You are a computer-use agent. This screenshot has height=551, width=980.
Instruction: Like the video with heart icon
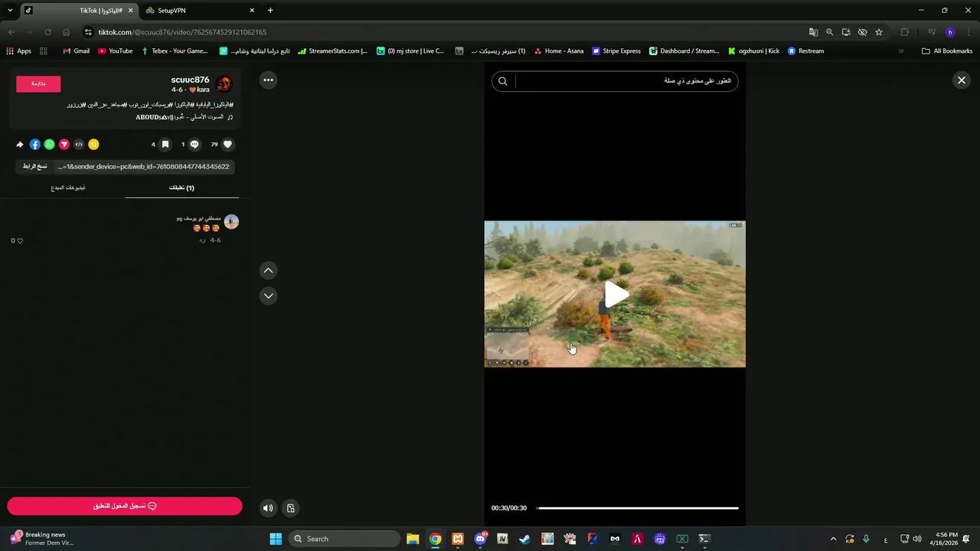tap(227, 144)
